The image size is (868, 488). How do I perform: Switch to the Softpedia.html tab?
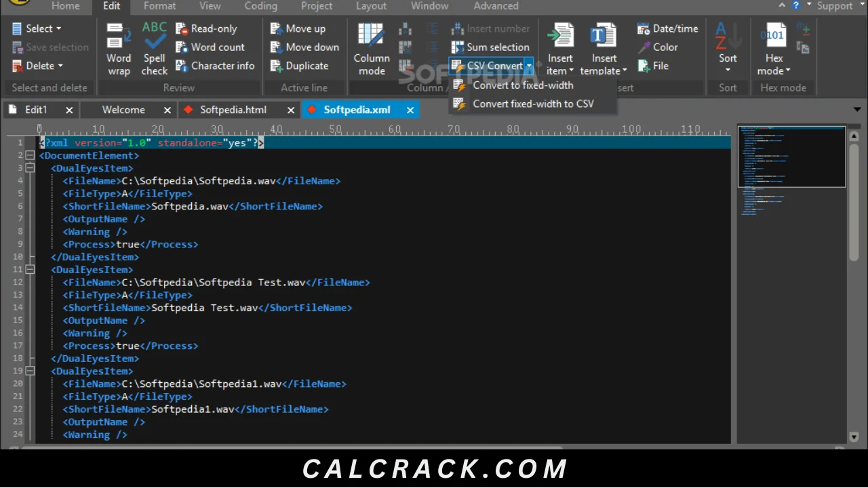click(233, 110)
